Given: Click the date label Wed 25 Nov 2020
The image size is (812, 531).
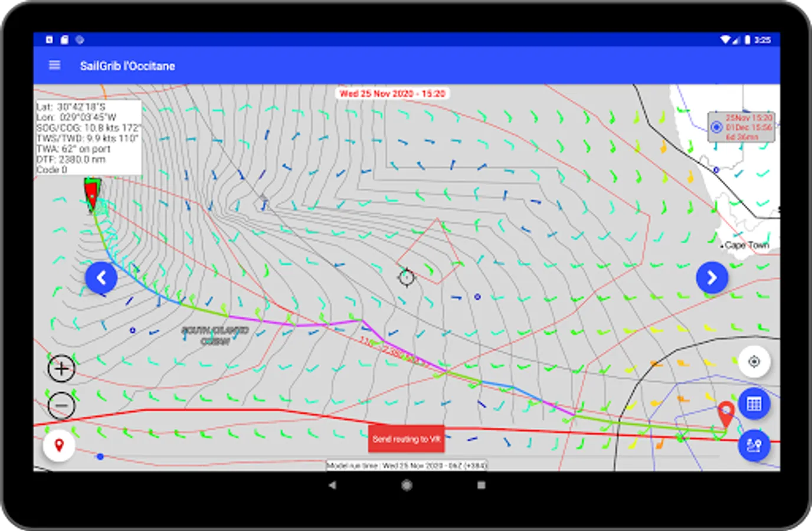Looking at the screenshot, I should click(x=392, y=94).
